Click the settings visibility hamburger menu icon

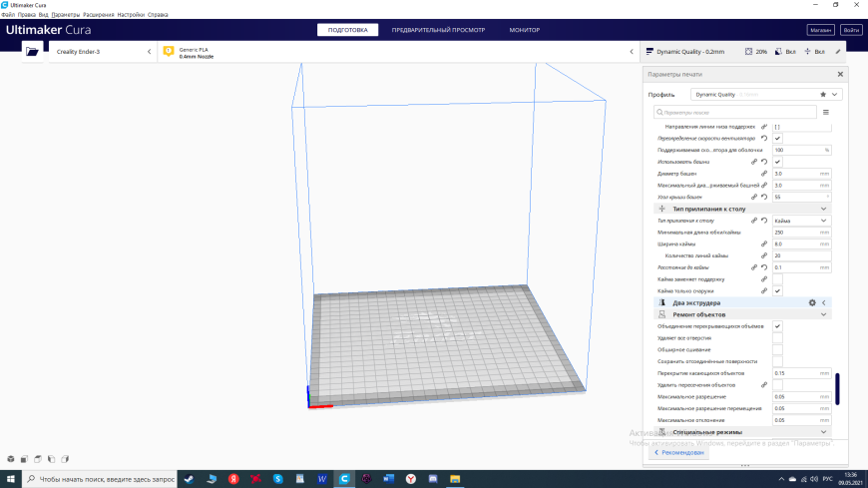pos(826,113)
